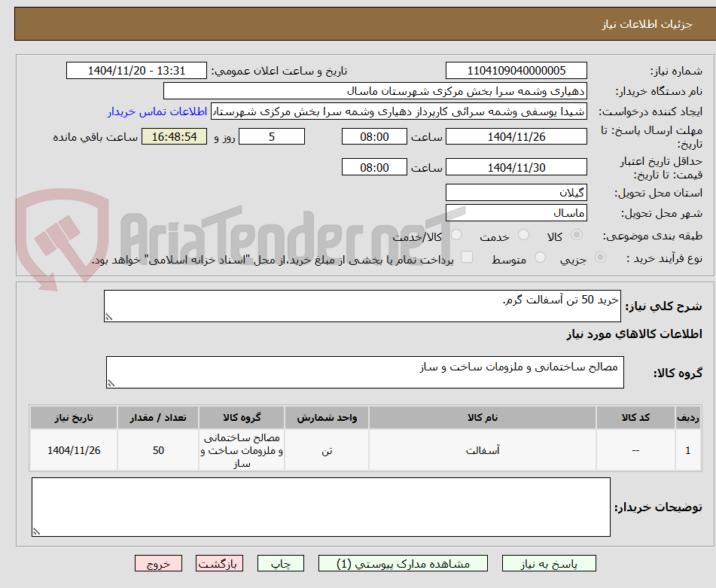Click the price validity date 1404/11/30 field
This screenshot has width=716, height=588.
click(516, 167)
